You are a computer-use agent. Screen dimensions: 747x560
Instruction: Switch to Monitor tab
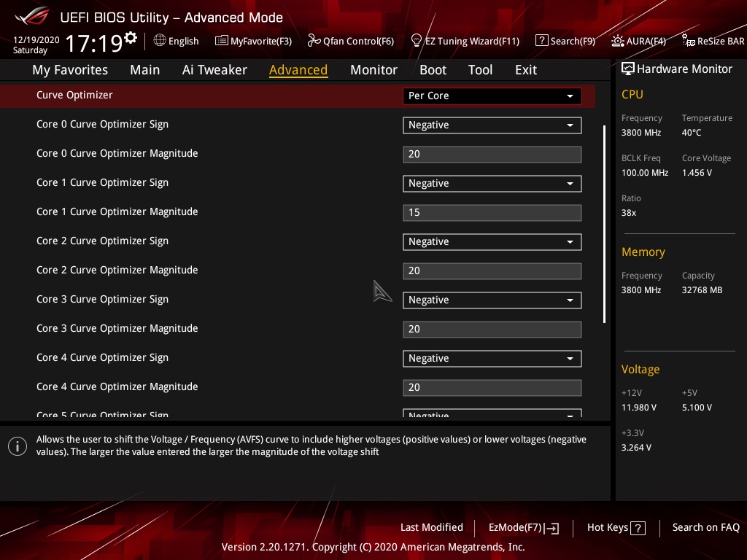(x=373, y=70)
